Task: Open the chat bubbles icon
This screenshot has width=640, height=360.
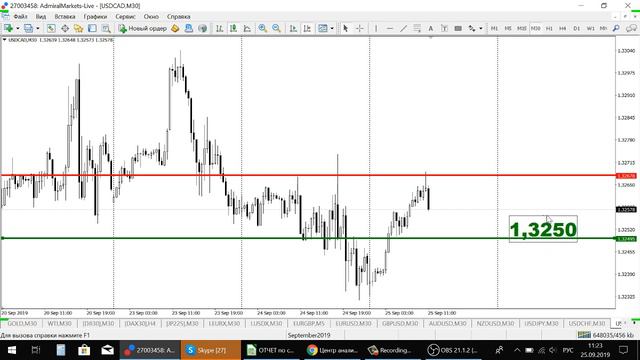Action: coord(631,28)
